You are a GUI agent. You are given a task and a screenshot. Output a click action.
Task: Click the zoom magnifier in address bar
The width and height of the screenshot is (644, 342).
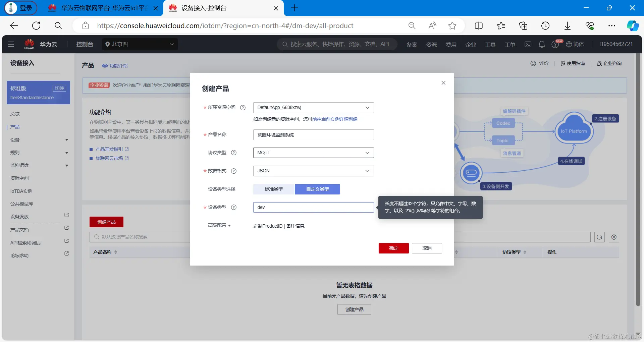pyautogui.click(x=412, y=26)
